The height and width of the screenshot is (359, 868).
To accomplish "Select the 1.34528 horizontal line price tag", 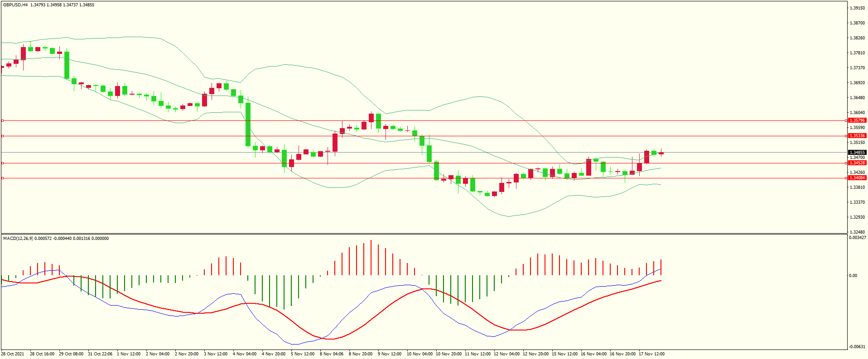I will click(857, 163).
